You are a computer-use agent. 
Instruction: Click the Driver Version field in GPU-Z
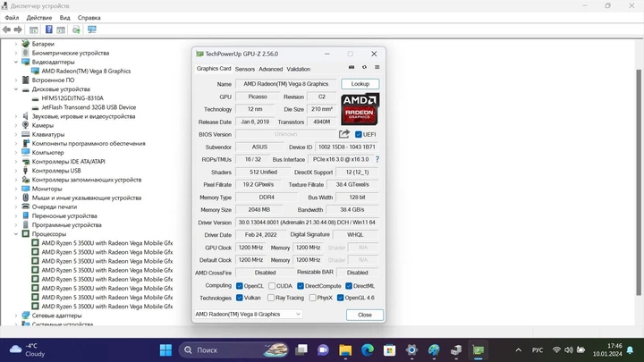click(307, 223)
